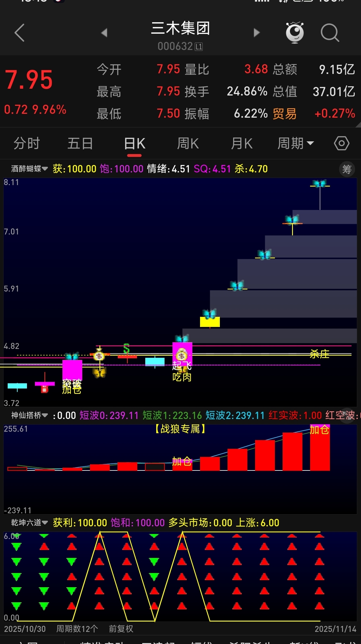Tap the sector change +0.27%

point(335,114)
